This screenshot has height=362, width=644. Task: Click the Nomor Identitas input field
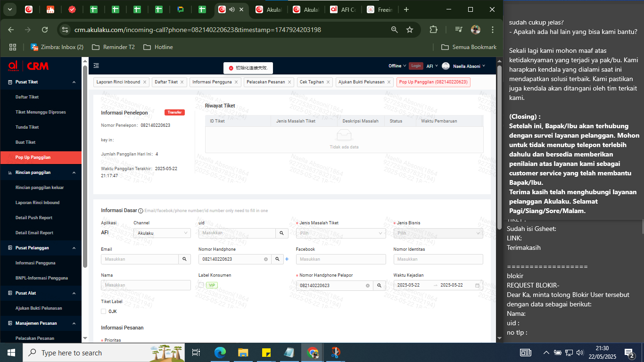(x=438, y=259)
